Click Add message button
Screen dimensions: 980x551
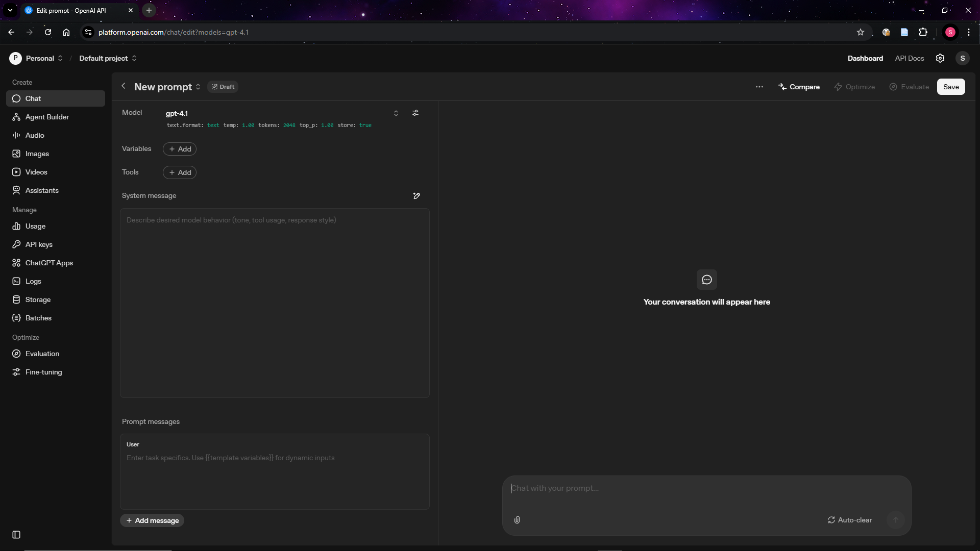point(152,520)
